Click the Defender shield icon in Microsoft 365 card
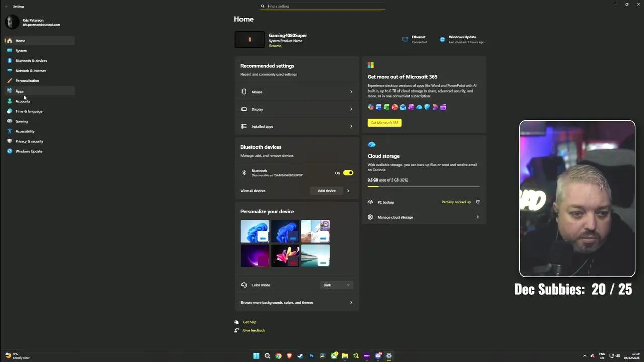Screen dimensions: 644x362 pos(427,107)
